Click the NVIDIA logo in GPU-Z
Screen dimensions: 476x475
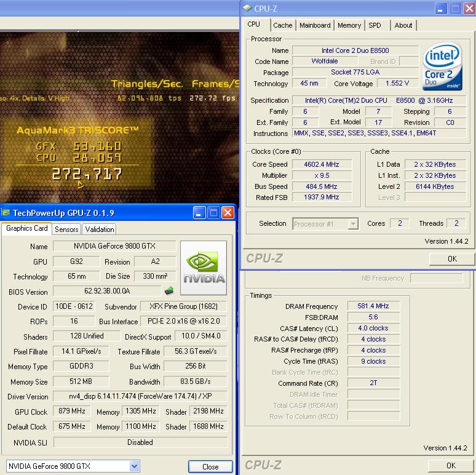point(204,268)
